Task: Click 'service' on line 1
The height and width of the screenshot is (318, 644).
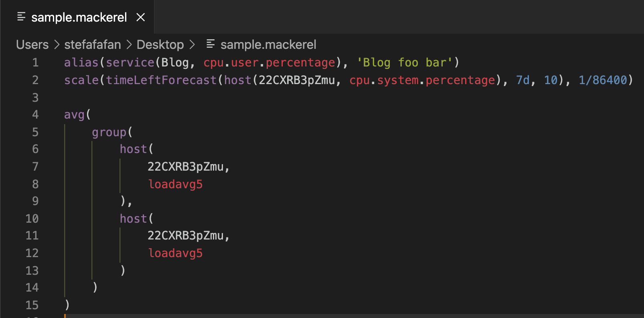Action: coord(130,62)
